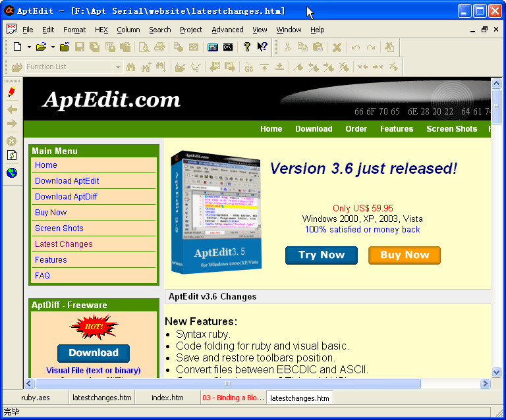
Task: Click the Stop loading icon in sidebar
Action: pyautogui.click(x=12, y=141)
